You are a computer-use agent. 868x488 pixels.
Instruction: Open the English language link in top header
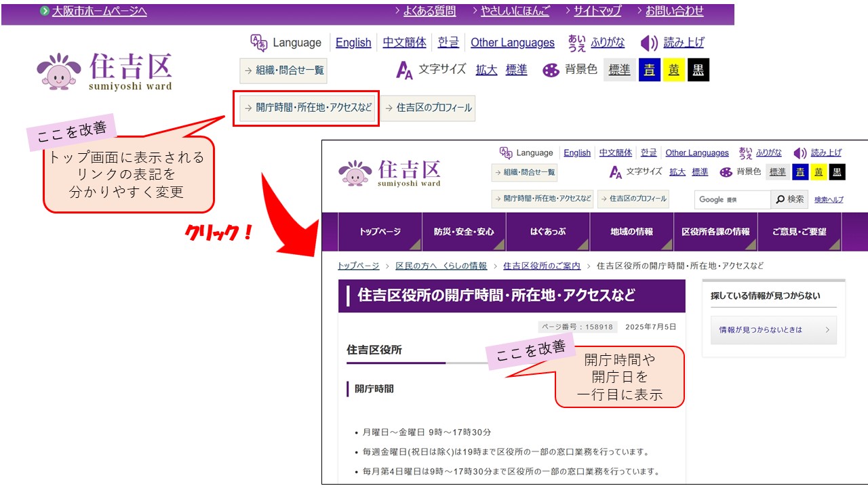point(353,43)
